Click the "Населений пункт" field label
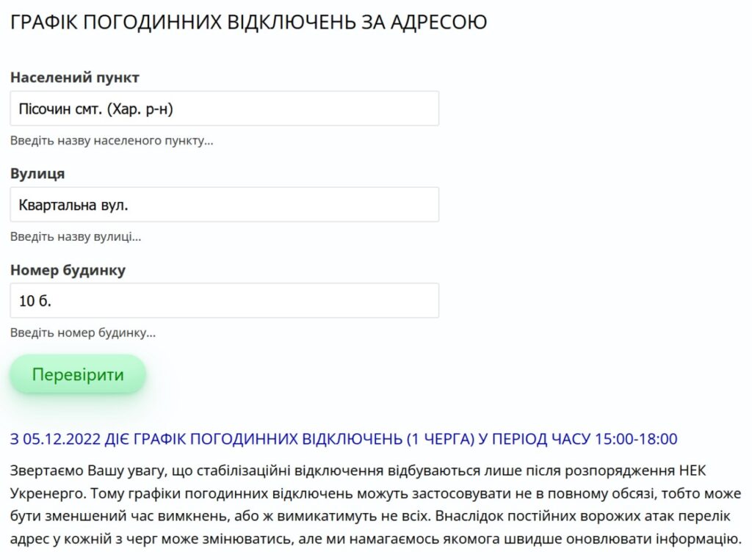 point(75,77)
